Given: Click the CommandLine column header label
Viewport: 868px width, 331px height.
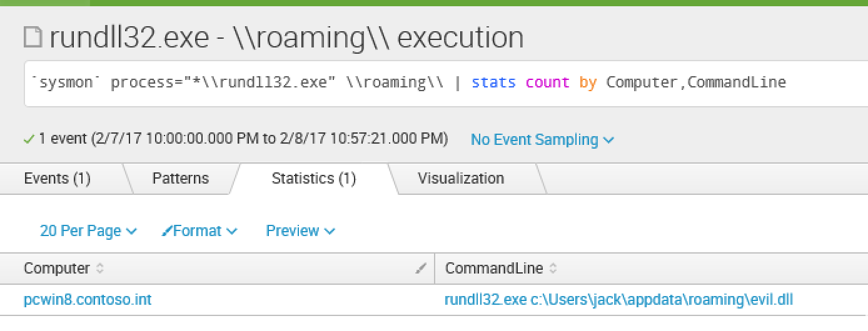Looking at the screenshot, I should pyautogui.click(x=494, y=269).
